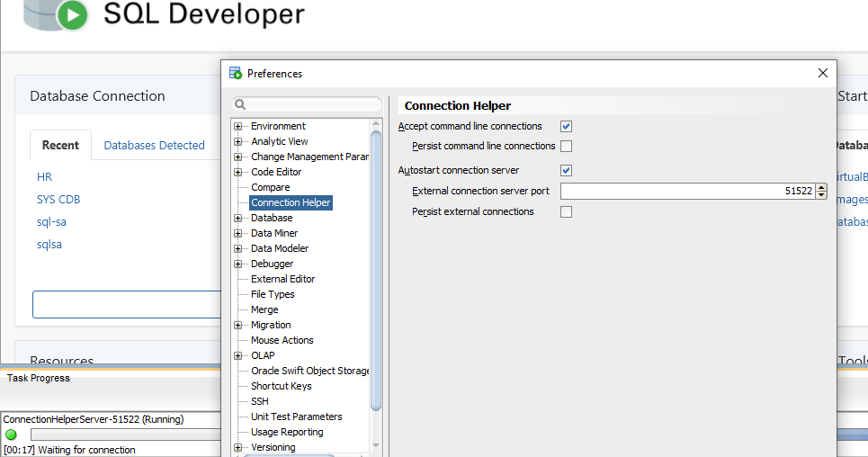Click the Task Progress panel title

(x=38, y=379)
